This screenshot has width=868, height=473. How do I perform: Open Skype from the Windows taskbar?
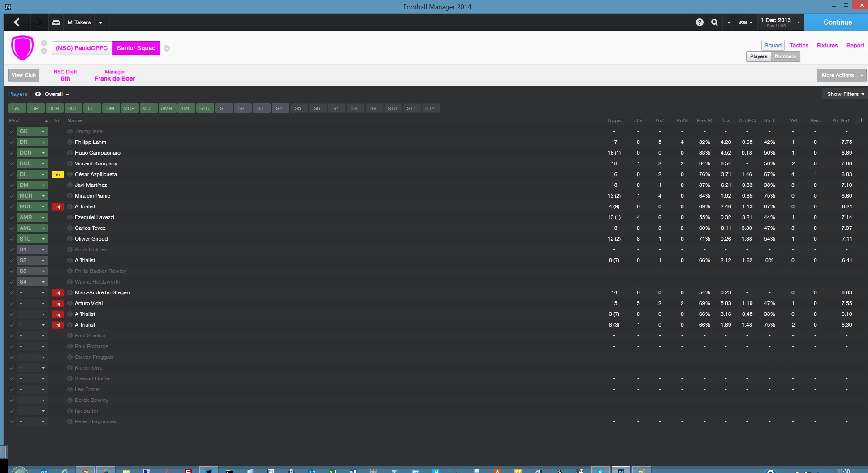(x=600, y=470)
